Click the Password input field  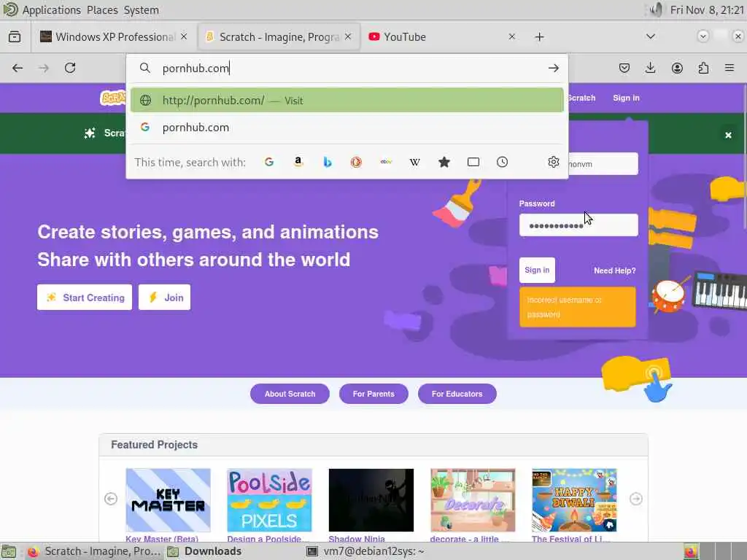[578, 225]
